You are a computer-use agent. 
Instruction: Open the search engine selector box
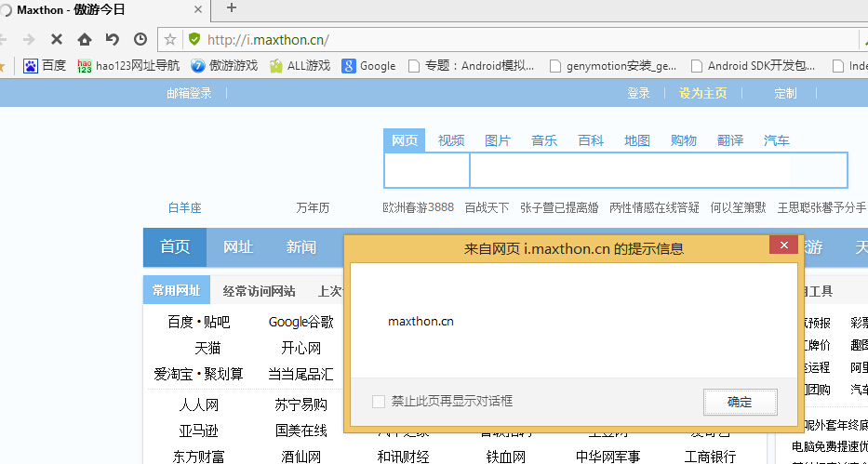tap(426, 170)
